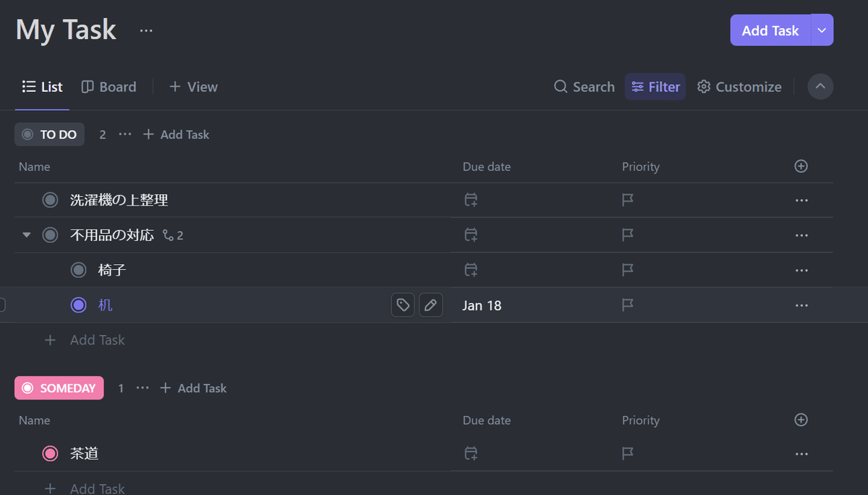The height and width of the screenshot is (495, 868).
Task: Click the pencil rename icon on 机 row
Action: [431, 305]
